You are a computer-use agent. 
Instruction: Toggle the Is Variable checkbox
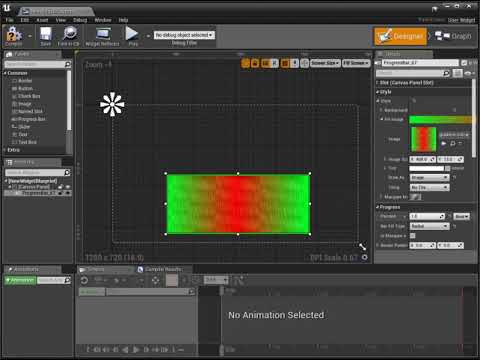coord(464,63)
